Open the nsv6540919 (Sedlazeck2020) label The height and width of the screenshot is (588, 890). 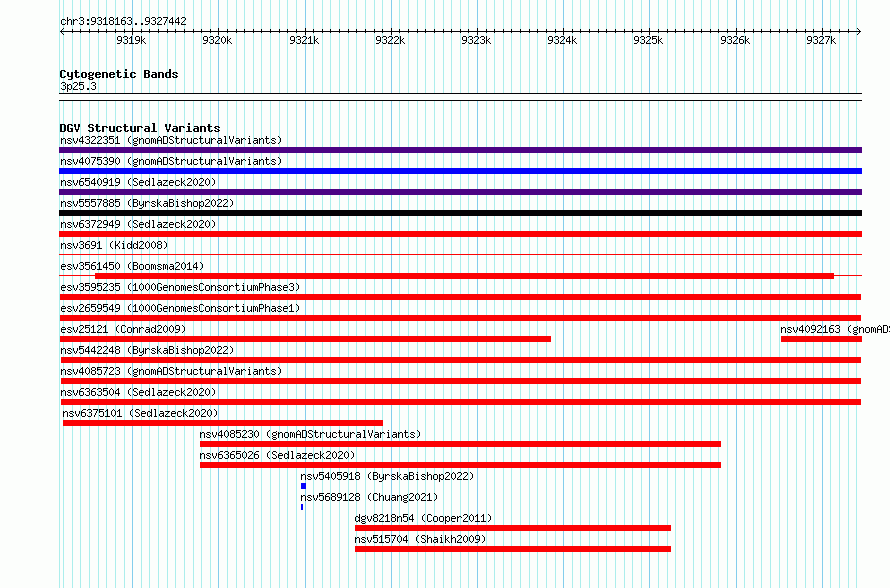click(x=138, y=182)
